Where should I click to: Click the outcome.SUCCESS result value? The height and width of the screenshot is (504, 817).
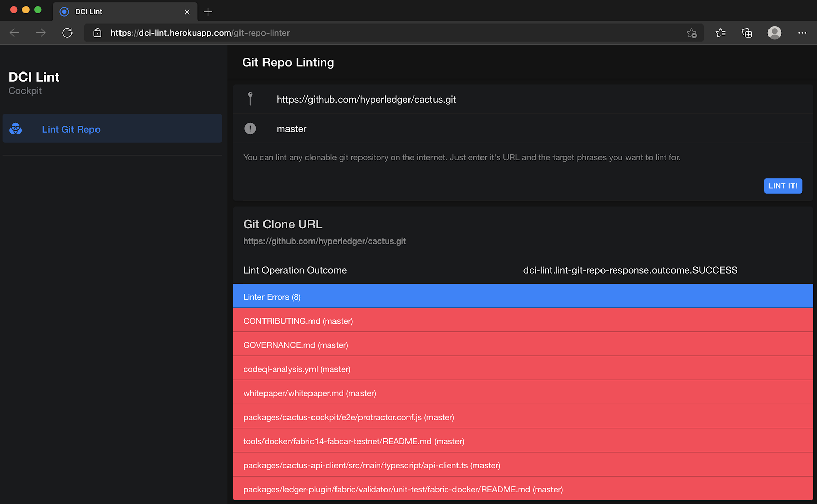pyautogui.click(x=630, y=270)
